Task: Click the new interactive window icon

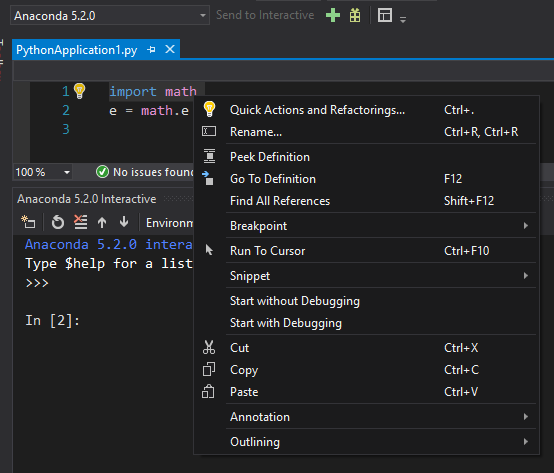Action: click(x=28, y=222)
